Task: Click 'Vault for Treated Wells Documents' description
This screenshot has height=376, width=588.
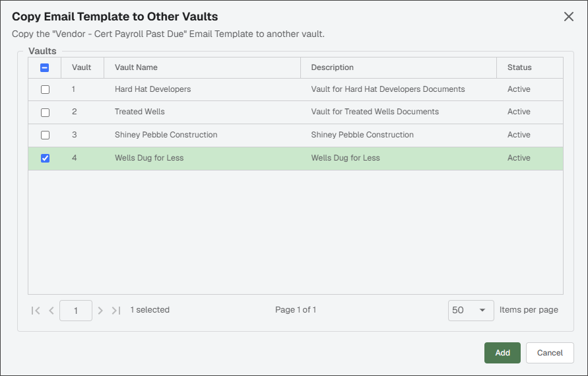Action: click(x=375, y=112)
